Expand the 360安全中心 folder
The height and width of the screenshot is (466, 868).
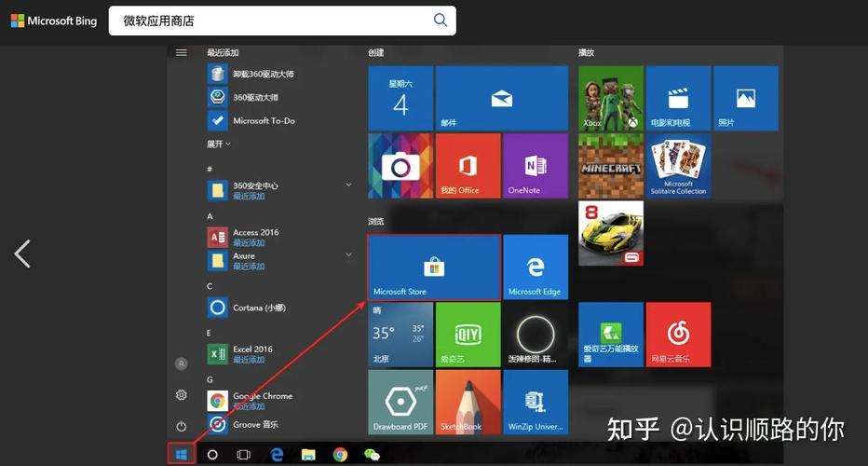click(x=279, y=190)
